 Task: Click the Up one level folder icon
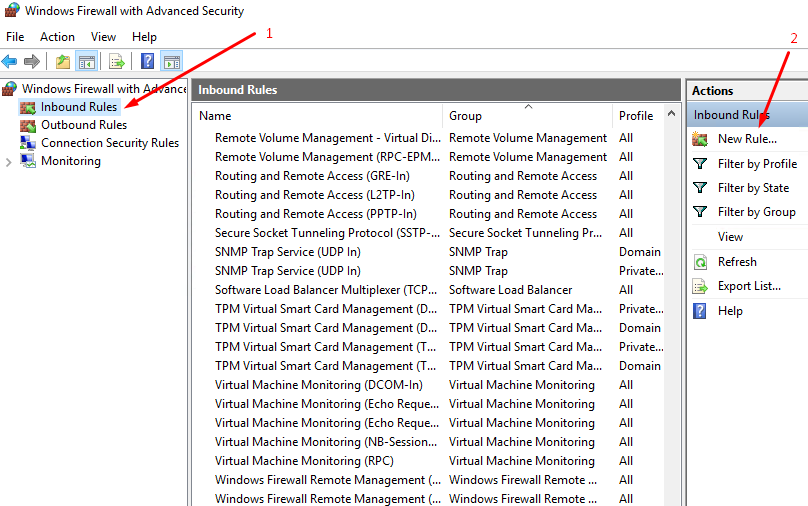[63, 62]
